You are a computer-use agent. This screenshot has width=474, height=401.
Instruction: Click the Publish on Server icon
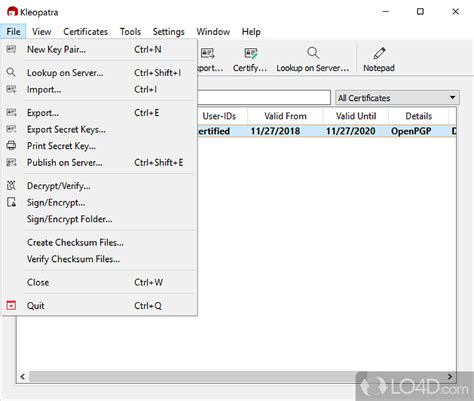[x=11, y=162]
